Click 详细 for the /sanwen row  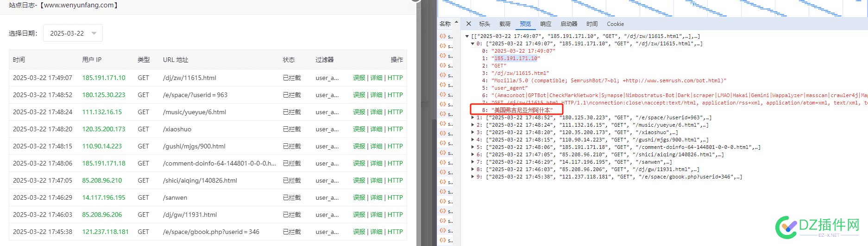pos(376,197)
